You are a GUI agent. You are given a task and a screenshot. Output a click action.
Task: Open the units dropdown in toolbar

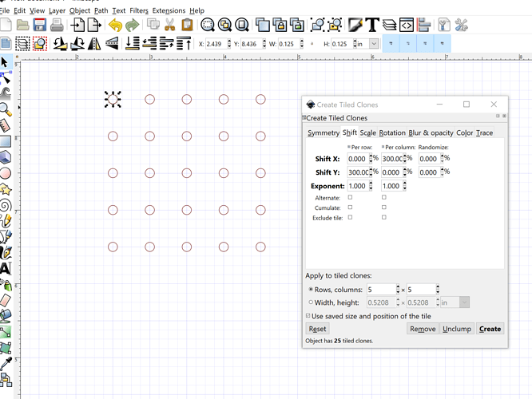[374, 44]
